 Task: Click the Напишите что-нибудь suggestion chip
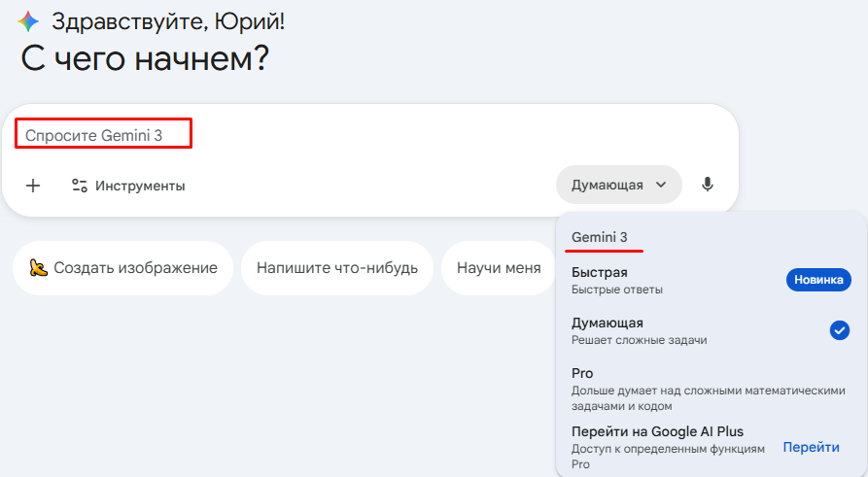tap(336, 268)
